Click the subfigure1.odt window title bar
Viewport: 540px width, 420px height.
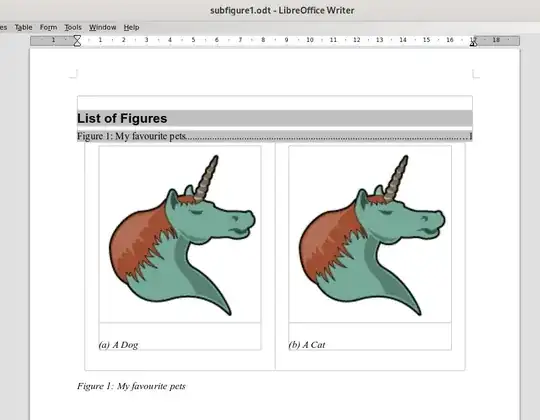[282, 10]
